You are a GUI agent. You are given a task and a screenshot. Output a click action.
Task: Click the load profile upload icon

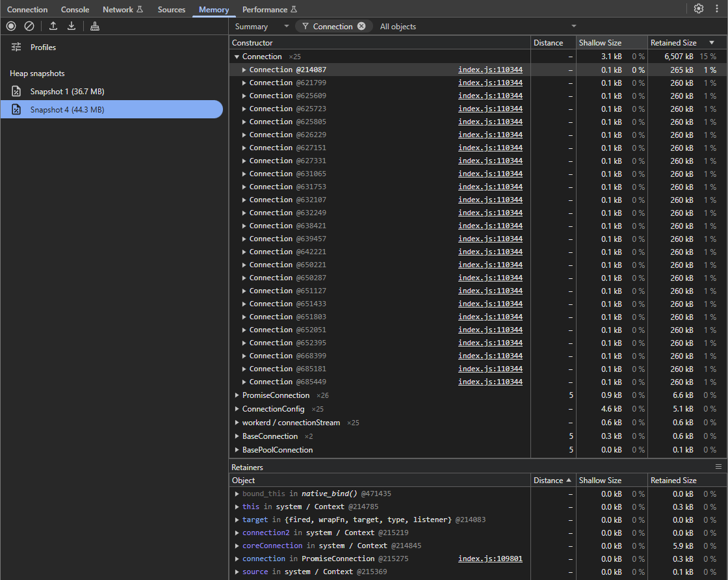(x=53, y=26)
